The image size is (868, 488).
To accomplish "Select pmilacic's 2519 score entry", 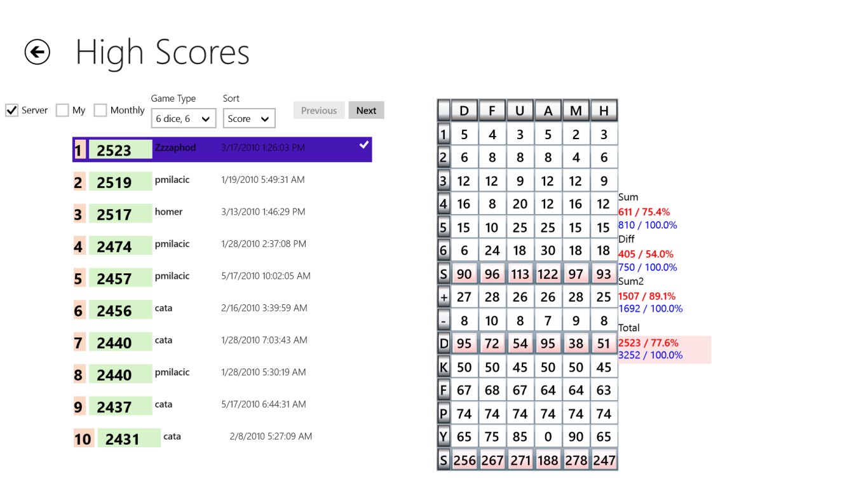I will click(222, 182).
